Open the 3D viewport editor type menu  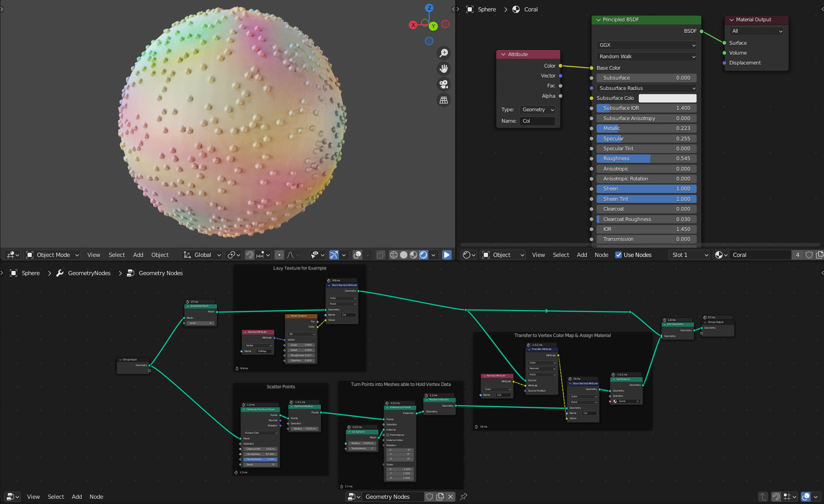tap(13, 255)
